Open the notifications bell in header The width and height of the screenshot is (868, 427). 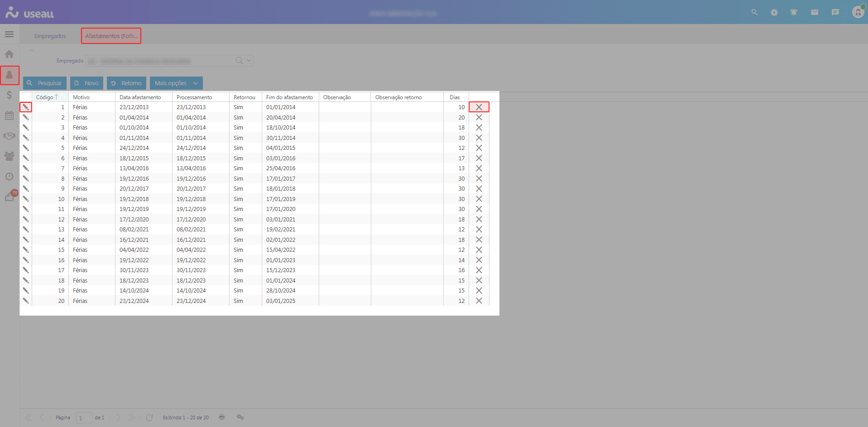(794, 12)
